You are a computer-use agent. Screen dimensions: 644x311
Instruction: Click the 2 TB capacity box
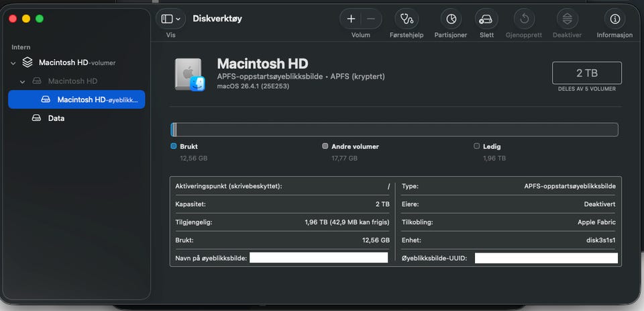point(586,73)
